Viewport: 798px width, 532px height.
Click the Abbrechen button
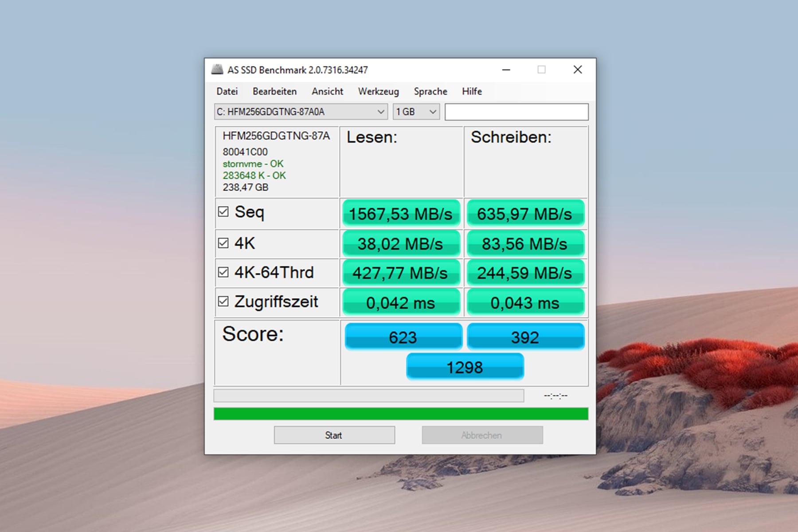coord(482,435)
